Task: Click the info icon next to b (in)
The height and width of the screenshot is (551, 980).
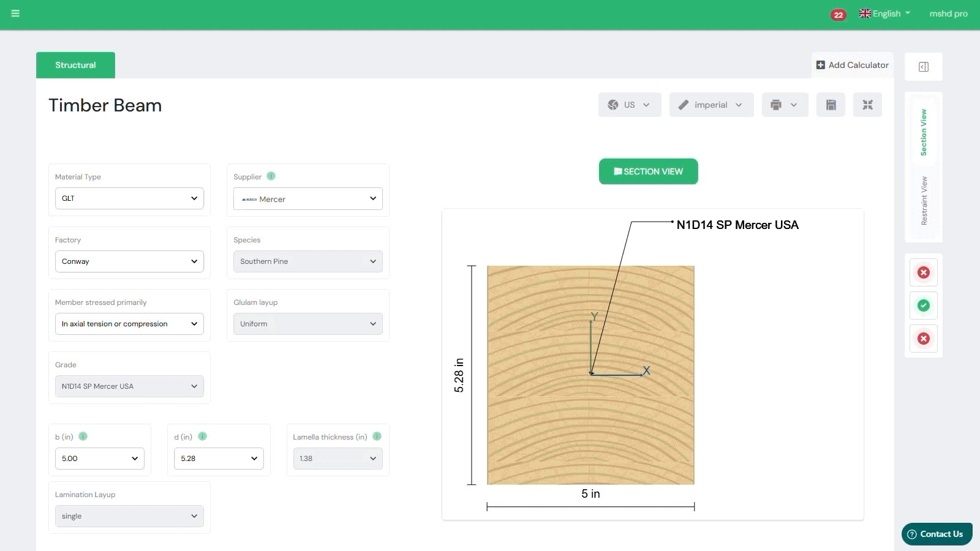Action: pyautogui.click(x=83, y=437)
